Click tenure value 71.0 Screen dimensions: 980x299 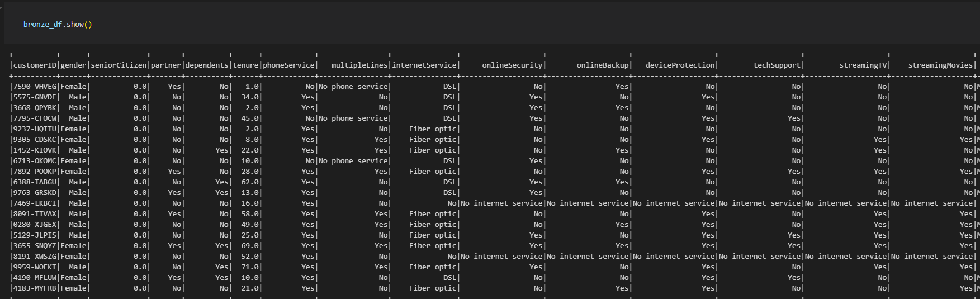click(250, 267)
